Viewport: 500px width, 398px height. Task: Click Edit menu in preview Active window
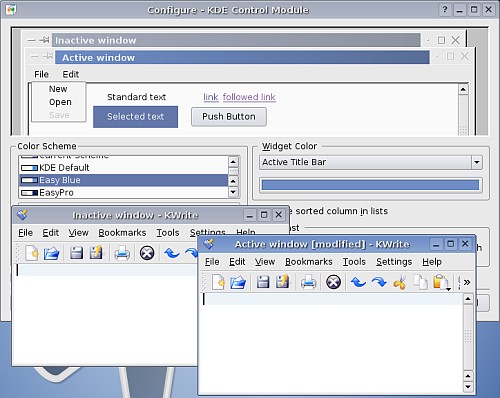pos(71,74)
